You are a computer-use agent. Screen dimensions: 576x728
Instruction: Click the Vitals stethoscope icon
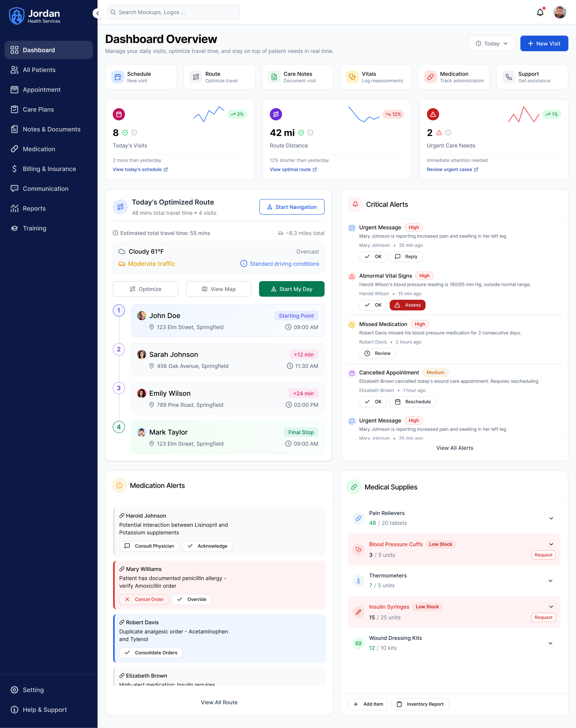point(353,77)
